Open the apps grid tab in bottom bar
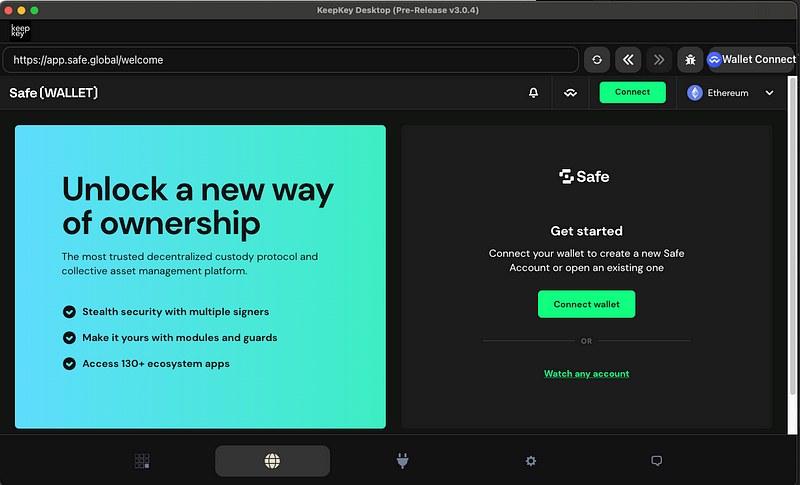This screenshot has width=800, height=485. (x=142, y=461)
